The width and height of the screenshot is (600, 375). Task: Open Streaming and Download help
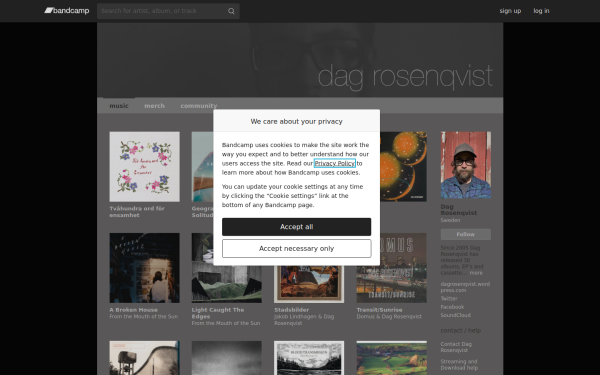pos(459,365)
